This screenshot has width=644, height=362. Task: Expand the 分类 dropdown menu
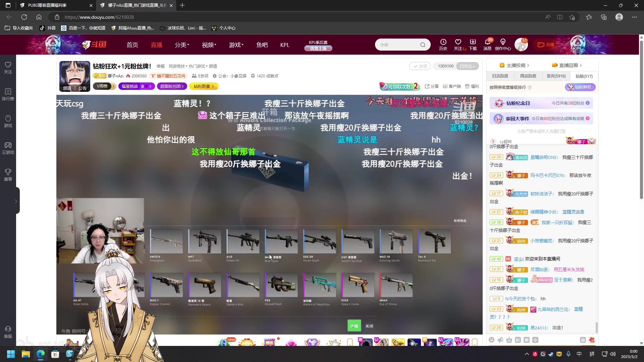[x=182, y=45]
